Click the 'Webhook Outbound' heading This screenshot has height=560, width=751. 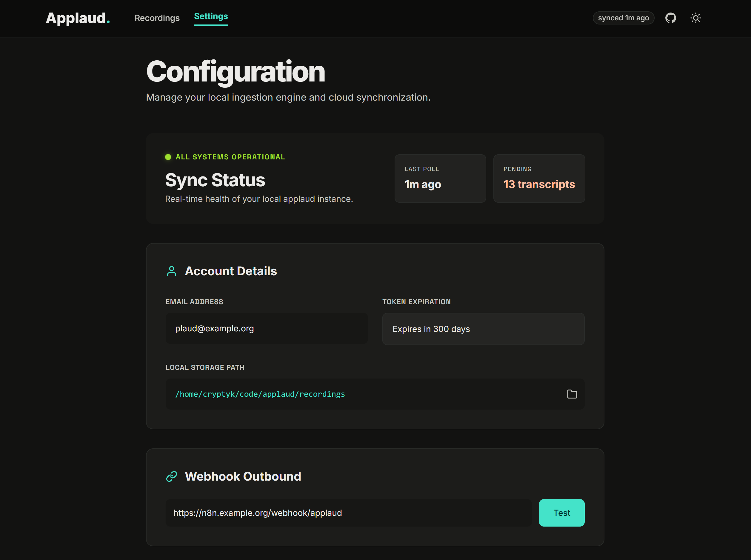[x=243, y=476]
